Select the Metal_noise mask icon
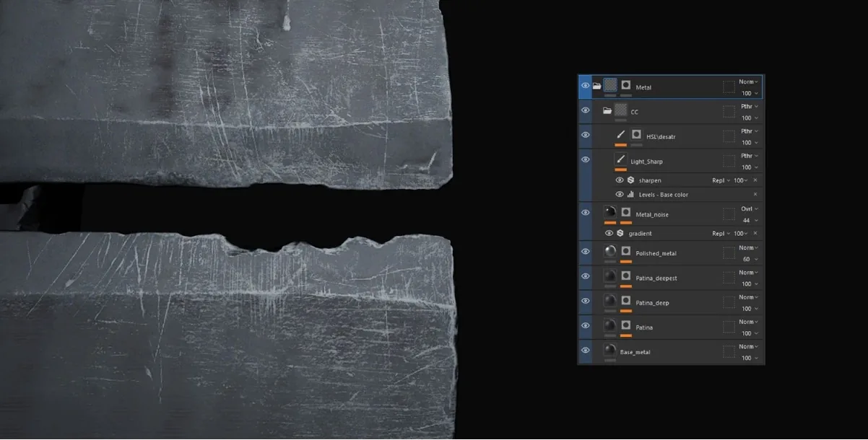868x440 pixels. pyautogui.click(x=626, y=212)
